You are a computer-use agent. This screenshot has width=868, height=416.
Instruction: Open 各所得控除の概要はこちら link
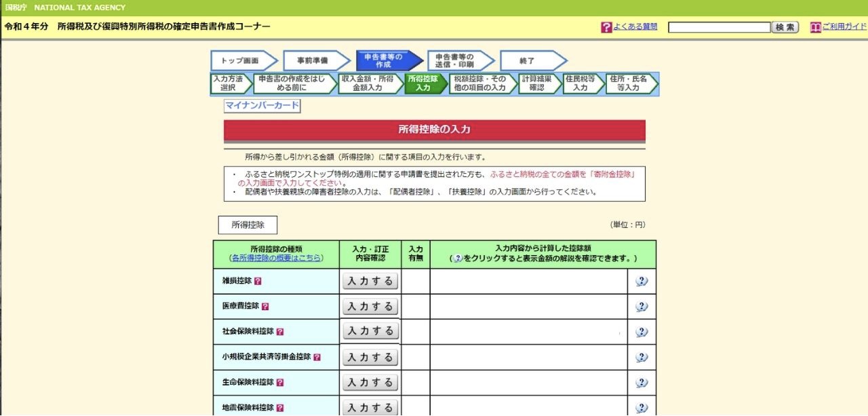pos(276,259)
